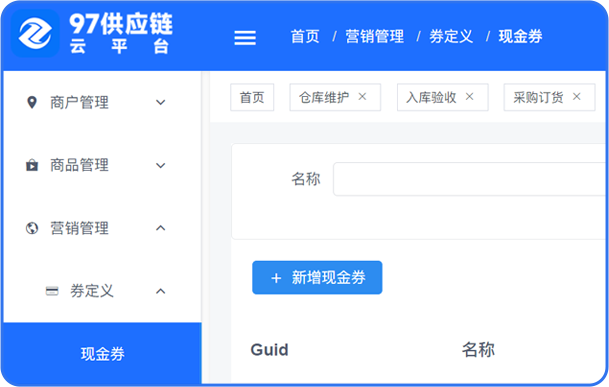Click the 营销管理 globe icon

32,228
